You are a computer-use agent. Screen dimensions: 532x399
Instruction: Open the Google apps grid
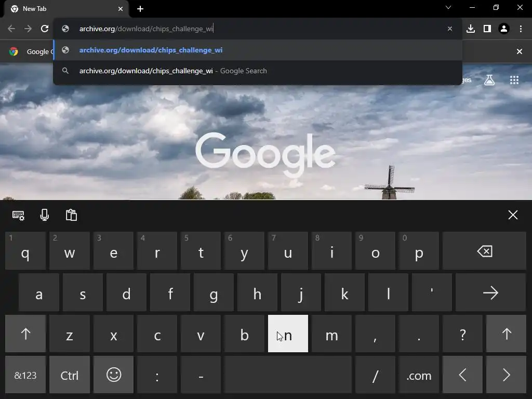pyautogui.click(x=514, y=80)
